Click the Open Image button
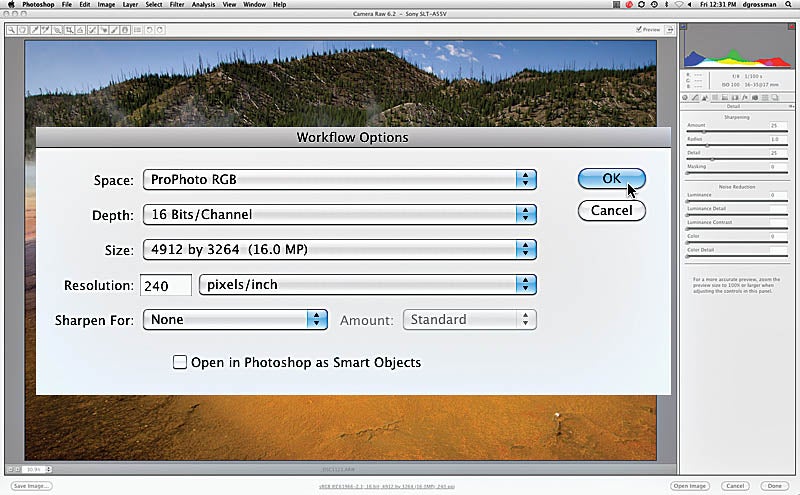The image size is (800, 495). (x=689, y=486)
